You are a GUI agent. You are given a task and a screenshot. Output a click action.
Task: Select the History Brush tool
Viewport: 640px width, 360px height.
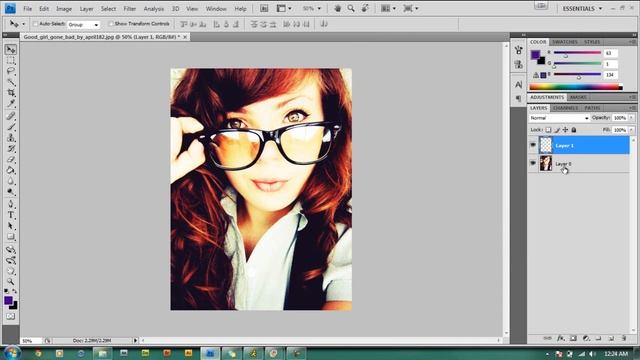11,149
